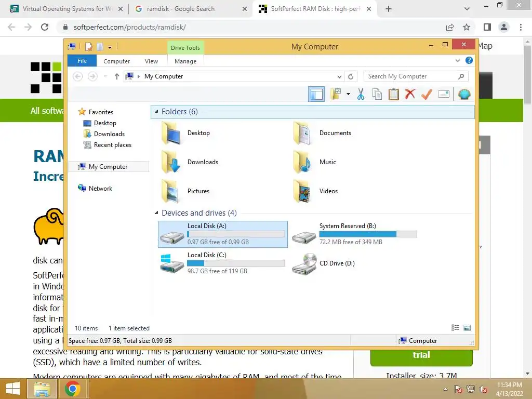Click the Drive Tools contextual tab header

click(x=185, y=47)
